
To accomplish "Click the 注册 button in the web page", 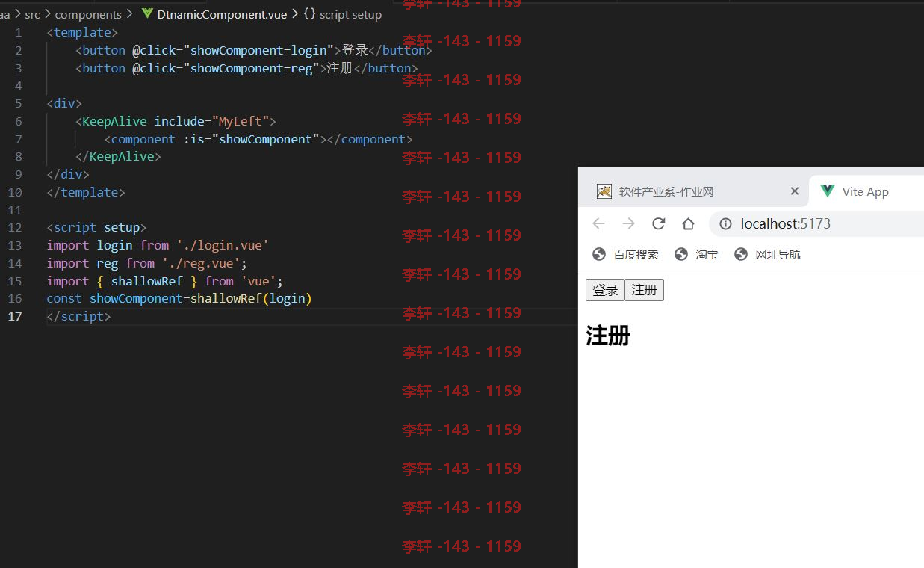I will pos(644,290).
